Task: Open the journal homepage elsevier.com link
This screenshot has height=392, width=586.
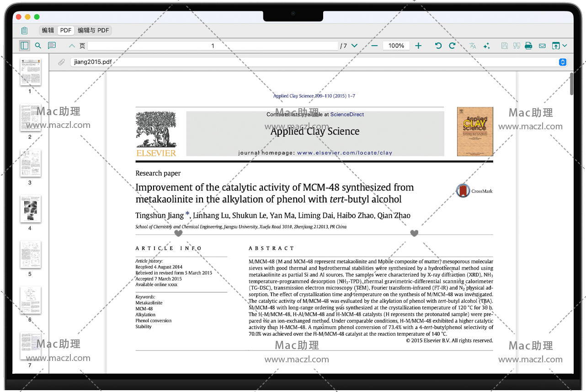Action: click(344, 153)
